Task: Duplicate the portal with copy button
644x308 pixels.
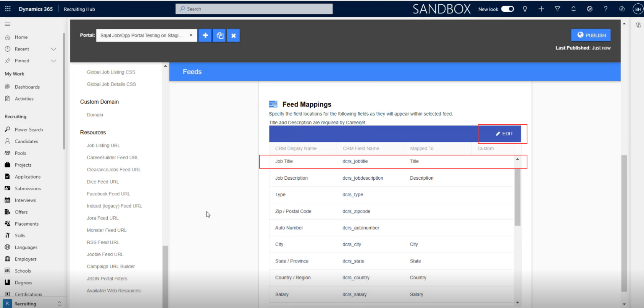Action: (219, 35)
